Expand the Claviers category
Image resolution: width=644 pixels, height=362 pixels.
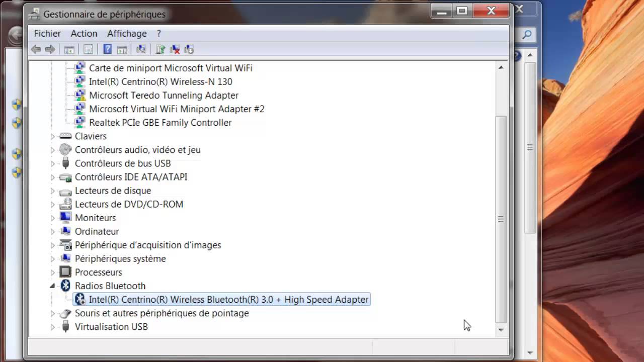pos(52,136)
